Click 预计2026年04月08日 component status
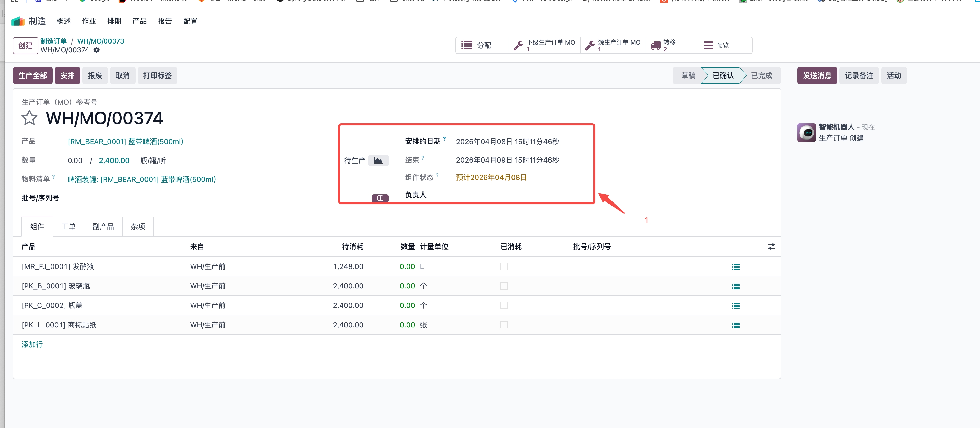This screenshot has width=980, height=428. [x=491, y=177]
